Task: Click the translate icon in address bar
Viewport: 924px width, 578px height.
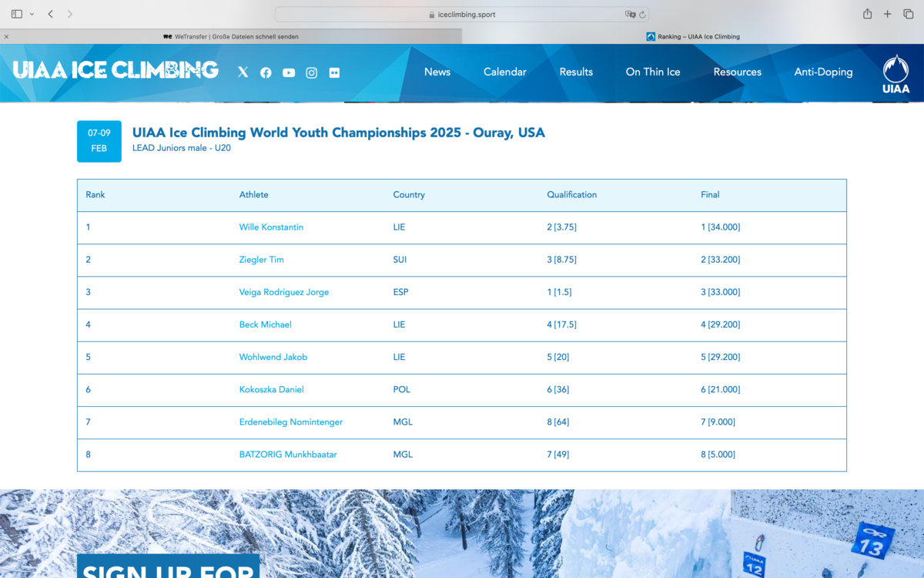Action: (630, 14)
